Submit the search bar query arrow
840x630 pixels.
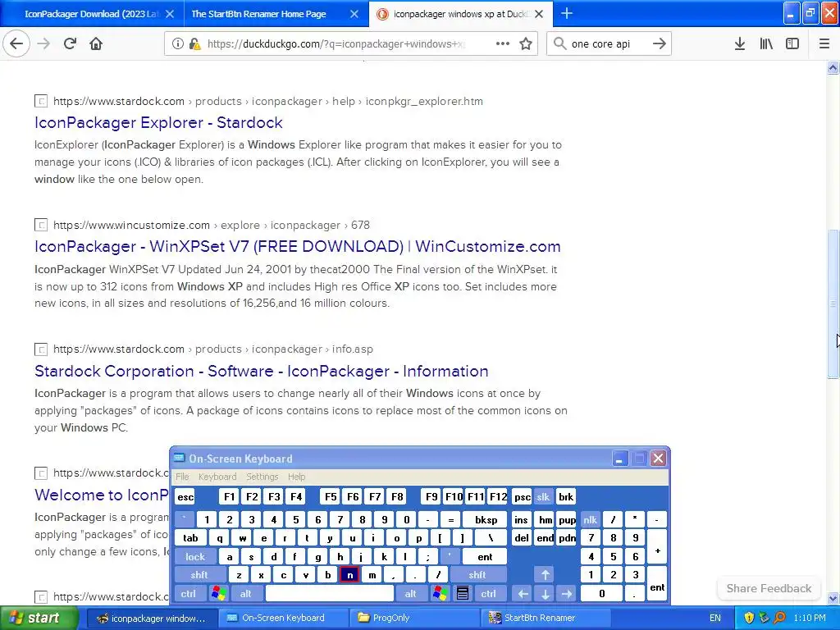pos(660,43)
